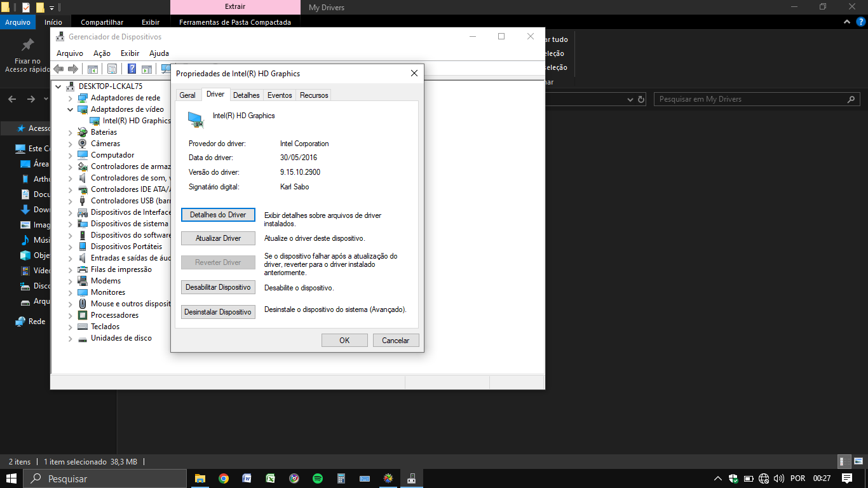Switch to the Recursos tab

[x=314, y=95]
